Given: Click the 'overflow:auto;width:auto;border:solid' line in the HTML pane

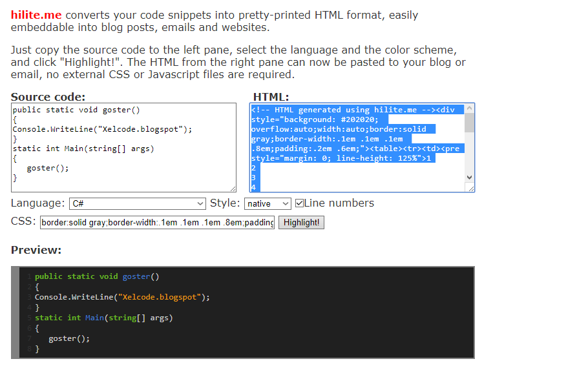Looking at the screenshot, I should pyautogui.click(x=339, y=129).
